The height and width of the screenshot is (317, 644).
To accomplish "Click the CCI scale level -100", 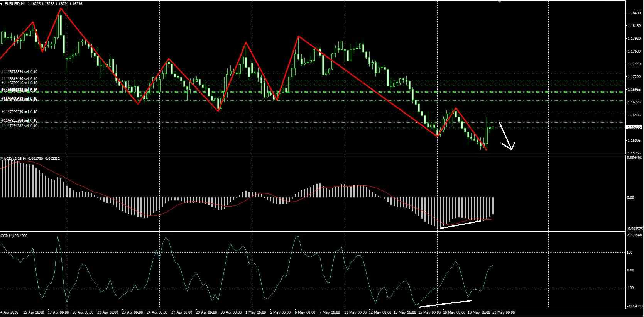I will [x=630, y=288].
